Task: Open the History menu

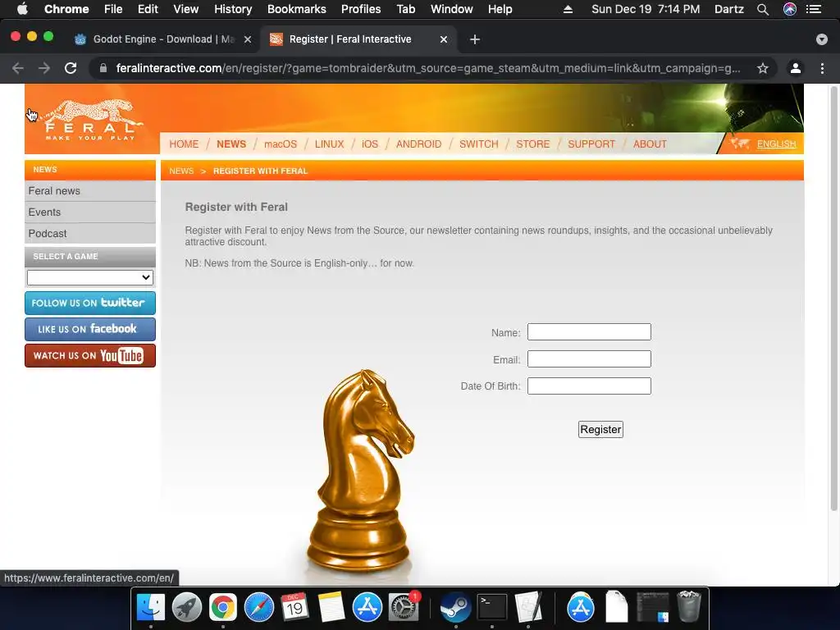Action: [x=233, y=9]
